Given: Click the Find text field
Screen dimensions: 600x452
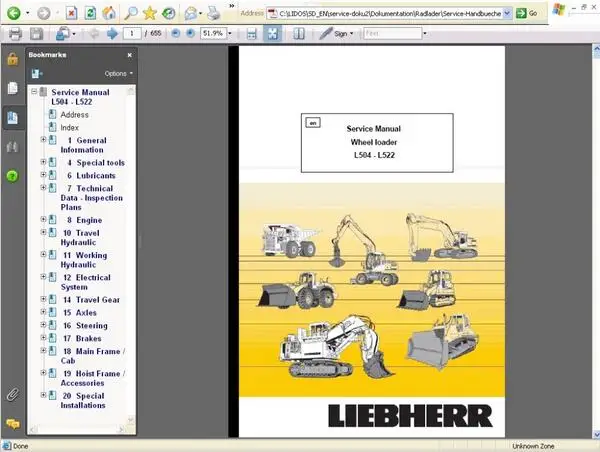Looking at the screenshot, I should click(393, 34).
